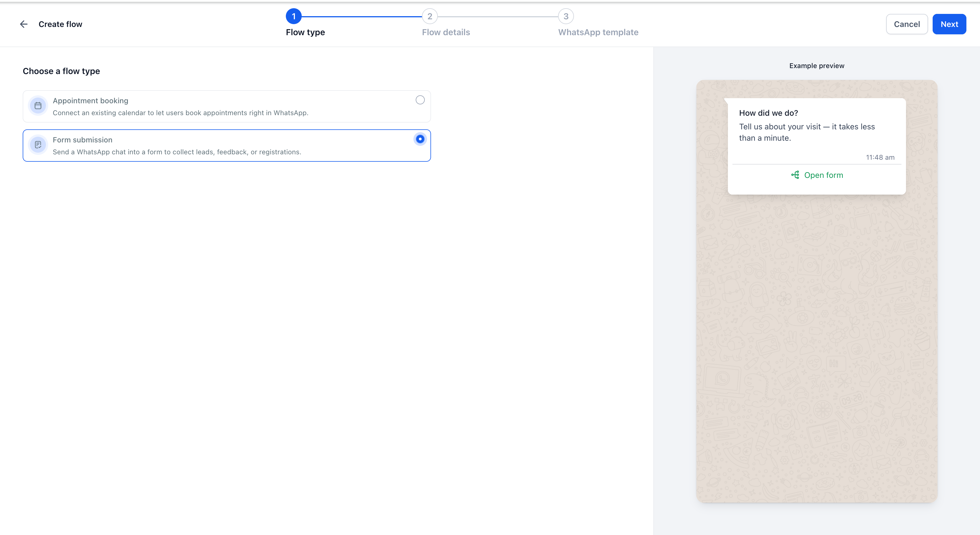980x535 pixels.
Task: Click the 'Connect an existing calendar' description
Action: pyautogui.click(x=181, y=113)
